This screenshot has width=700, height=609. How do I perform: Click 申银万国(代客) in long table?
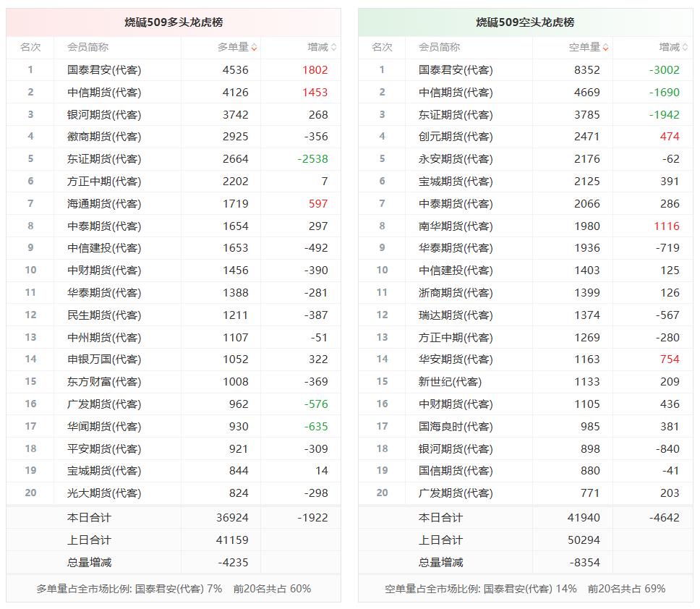104,359
